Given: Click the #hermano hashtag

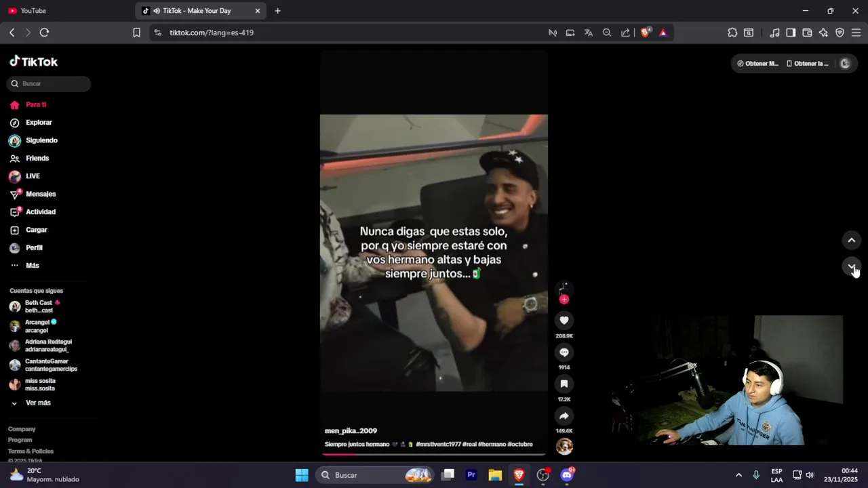Looking at the screenshot, I should click(492, 445).
